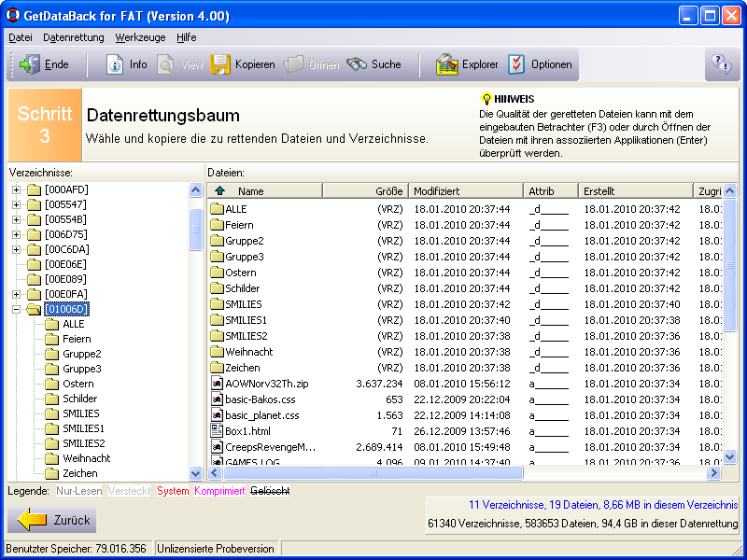
Task: Select Schilder folder in the tree
Action: 80,399
